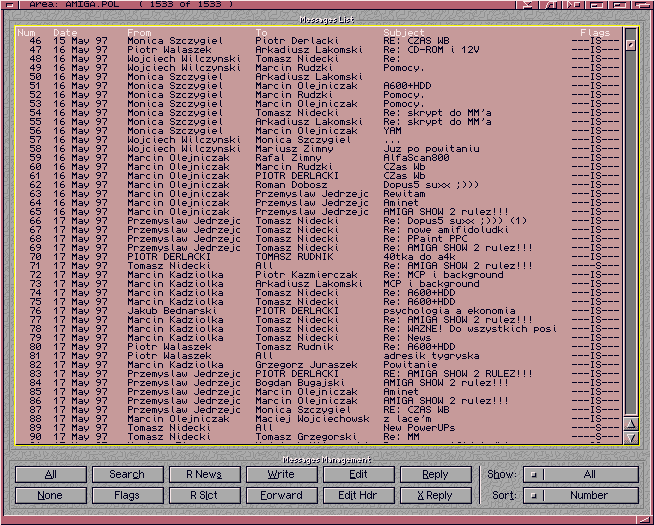This screenshot has width=654, height=525.
Task: Click the Edit Hdr button
Action: [358, 495]
